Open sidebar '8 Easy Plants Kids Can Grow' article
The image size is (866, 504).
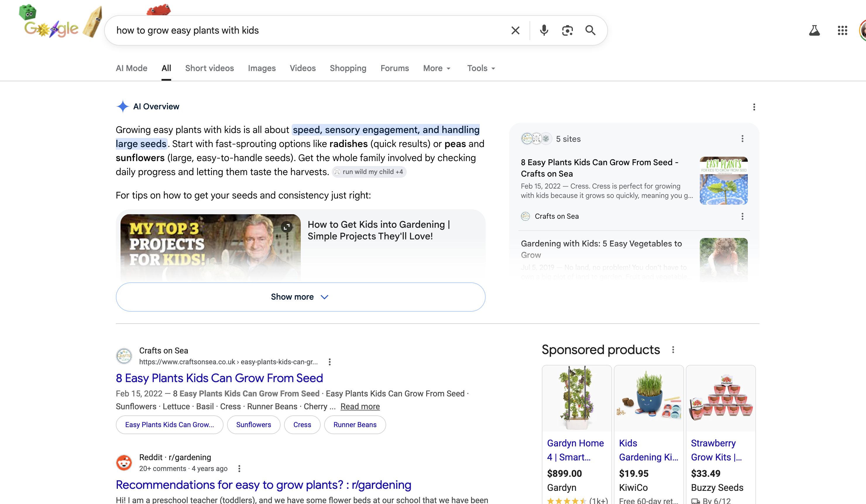[x=599, y=168]
